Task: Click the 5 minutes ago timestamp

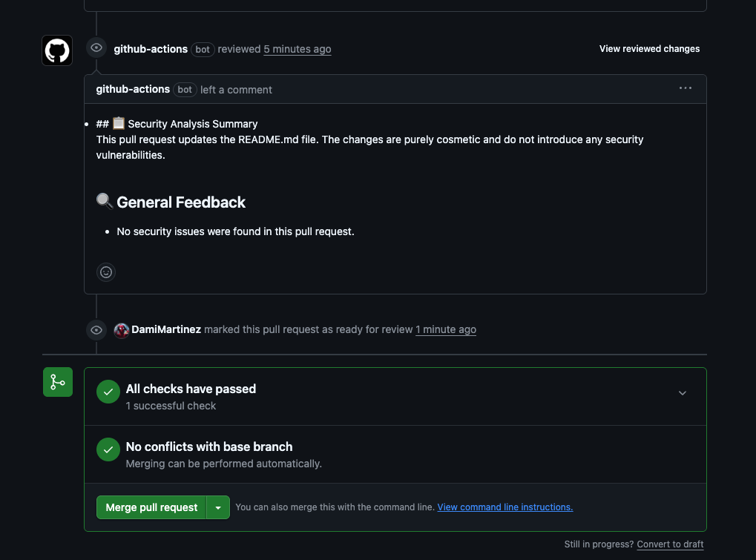Action: pyautogui.click(x=297, y=49)
